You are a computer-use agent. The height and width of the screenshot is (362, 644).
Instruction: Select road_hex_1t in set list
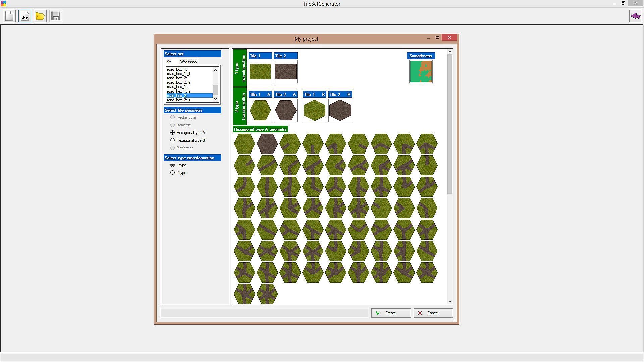coord(177,87)
